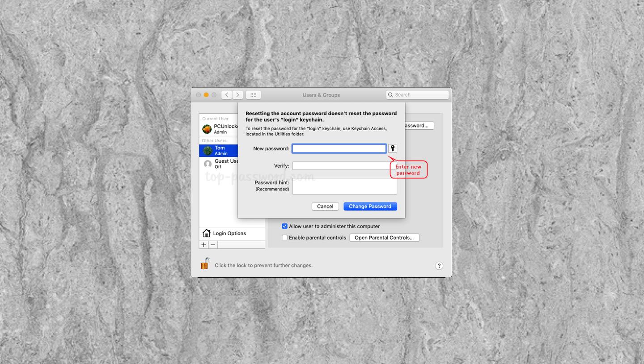Click Tom's globe avatar picture
This screenshot has height=364, width=644.
pos(208,150)
